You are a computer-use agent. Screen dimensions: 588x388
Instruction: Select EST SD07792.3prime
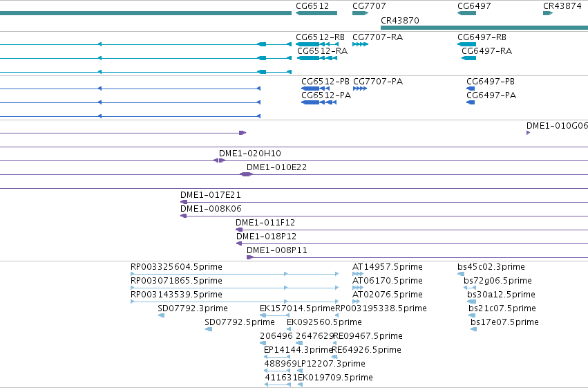[193, 308]
